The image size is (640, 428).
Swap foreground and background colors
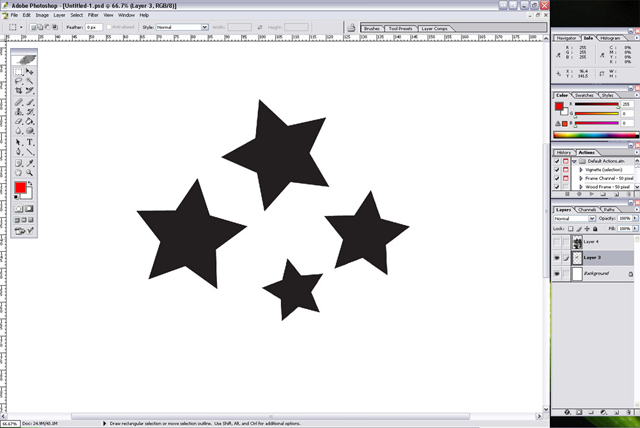click(31, 184)
